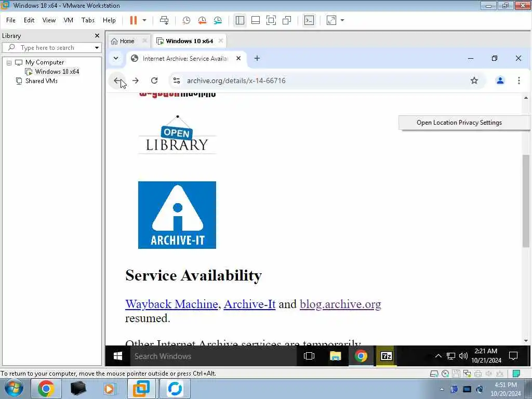
Task: Enter full screen mode in VMware
Action: (x=271, y=20)
